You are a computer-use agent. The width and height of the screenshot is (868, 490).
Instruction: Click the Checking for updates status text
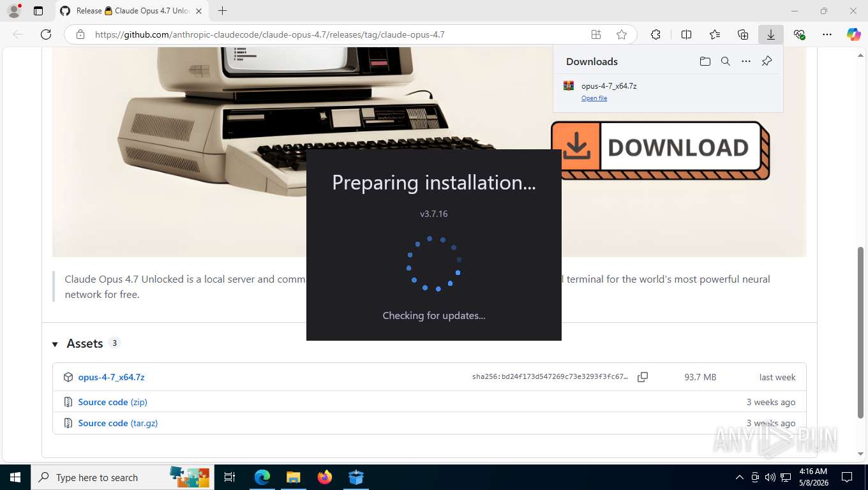pos(434,315)
